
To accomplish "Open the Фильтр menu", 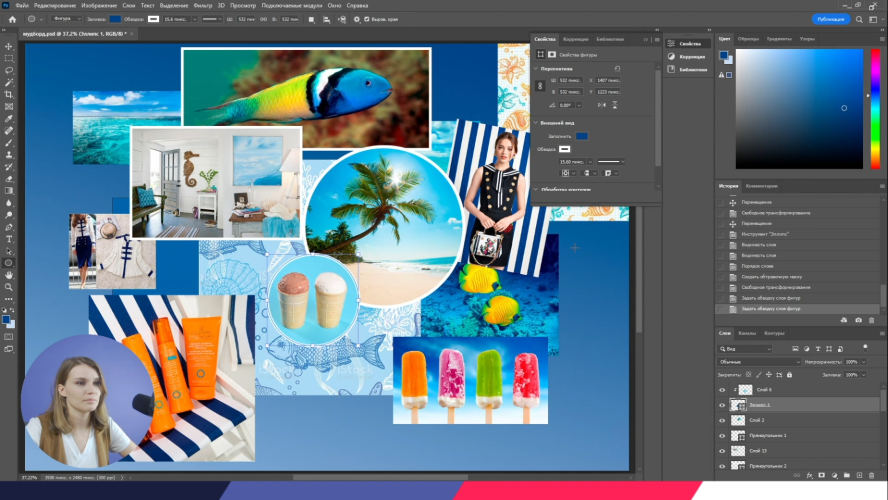I will (203, 5).
